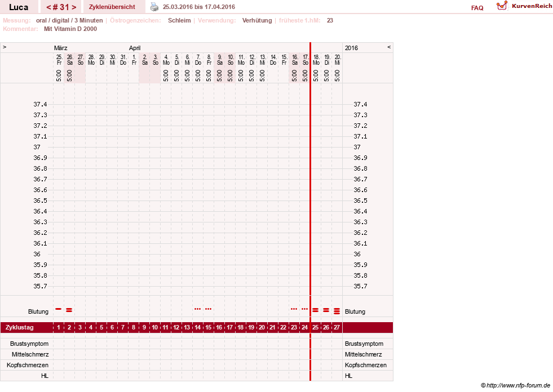This screenshot has height=392, width=553.
Task: Click the left Kopfschmerzen row label
Action: [28, 365]
